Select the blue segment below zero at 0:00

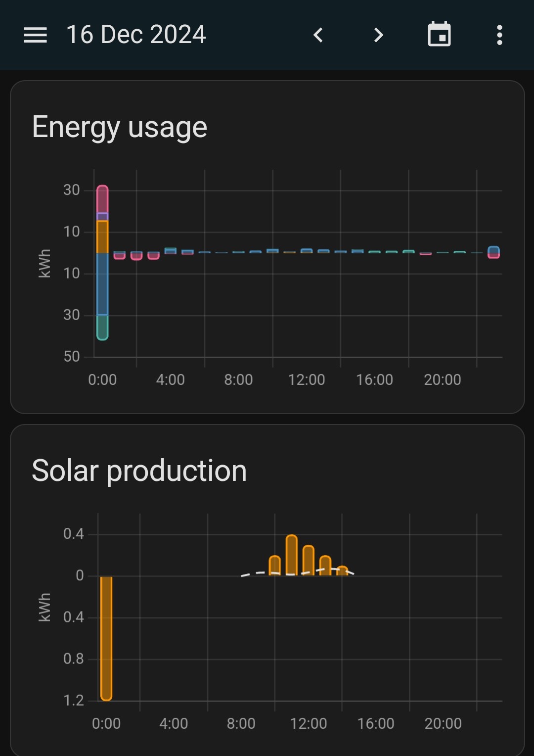pyautogui.click(x=102, y=284)
